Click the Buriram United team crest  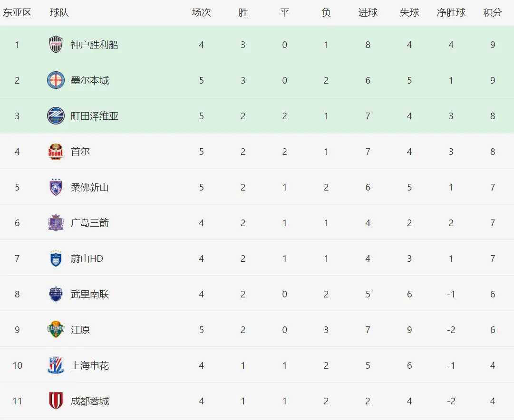tap(56, 294)
